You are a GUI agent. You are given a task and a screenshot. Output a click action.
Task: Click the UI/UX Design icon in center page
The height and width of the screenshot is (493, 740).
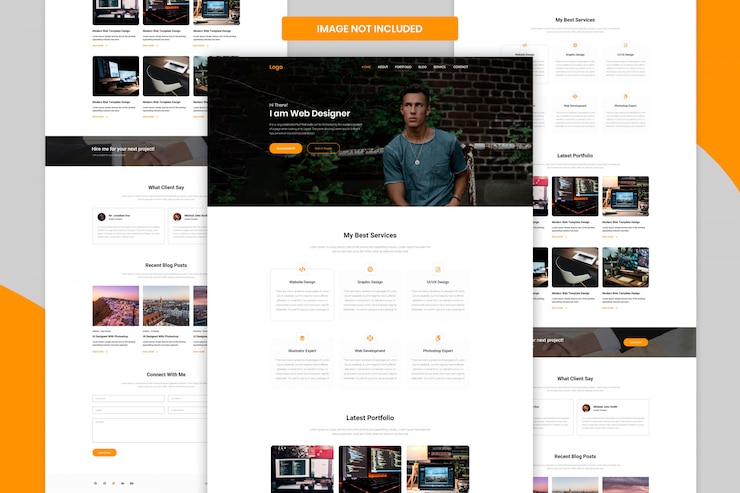click(437, 269)
